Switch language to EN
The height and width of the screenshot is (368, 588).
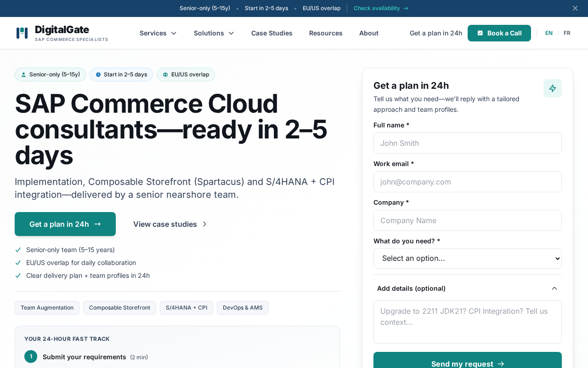click(x=549, y=33)
